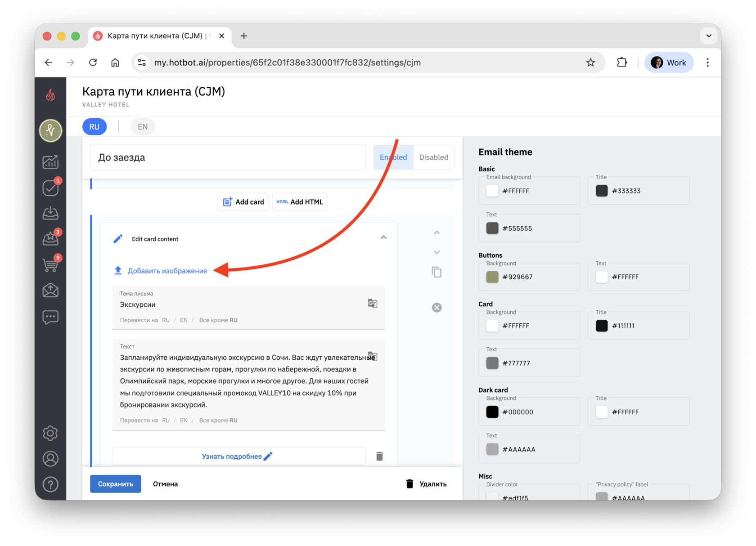Move the card up with the chevron
The height and width of the screenshot is (546, 756).
click(436, 233)
